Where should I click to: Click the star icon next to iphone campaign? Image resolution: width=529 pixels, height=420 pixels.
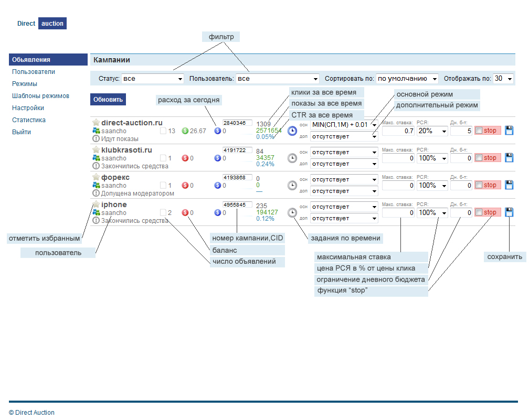(x=96, y=204)
